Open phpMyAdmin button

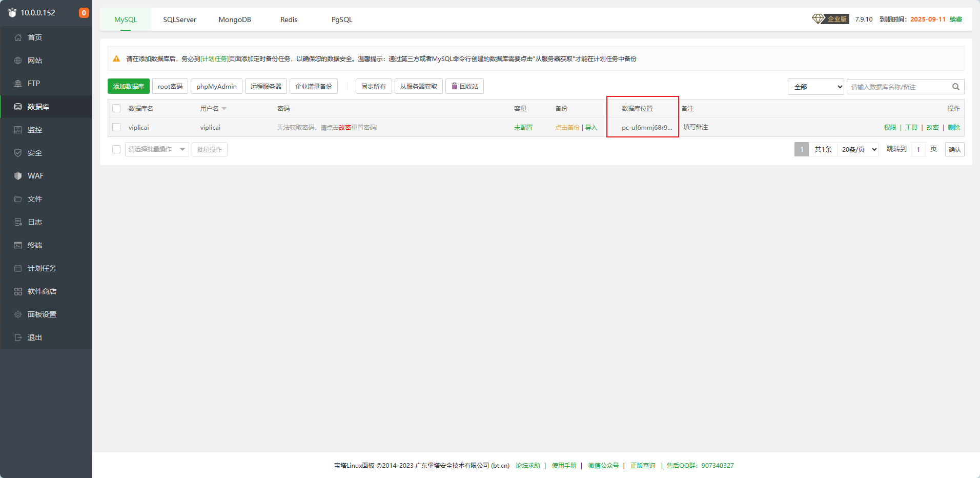click(216, 86)
